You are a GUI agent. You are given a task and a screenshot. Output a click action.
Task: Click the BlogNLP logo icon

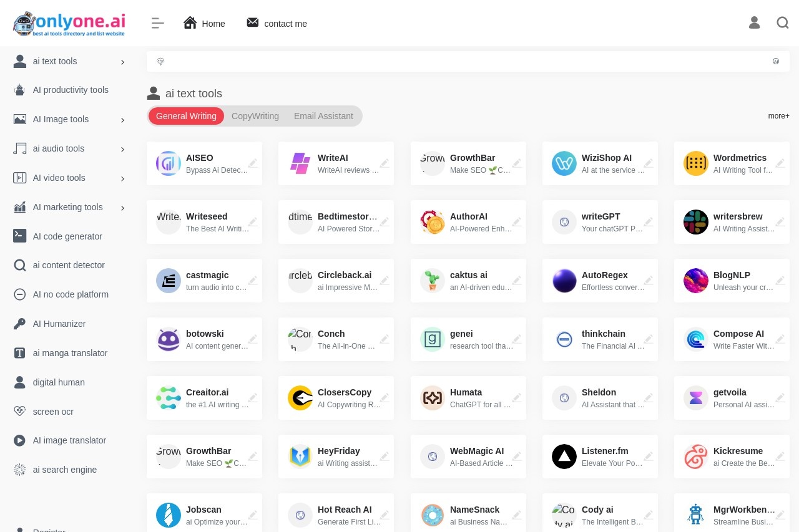(x=696, y=281)
